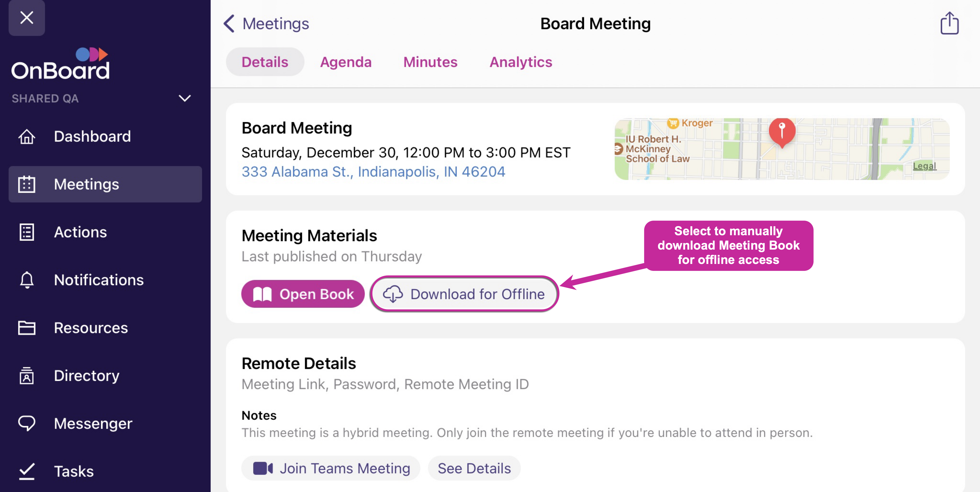Click the map thumbnail with red pin
Image resolution: width=980 pixels, height=492 pixels.
(x=782, y=149)
